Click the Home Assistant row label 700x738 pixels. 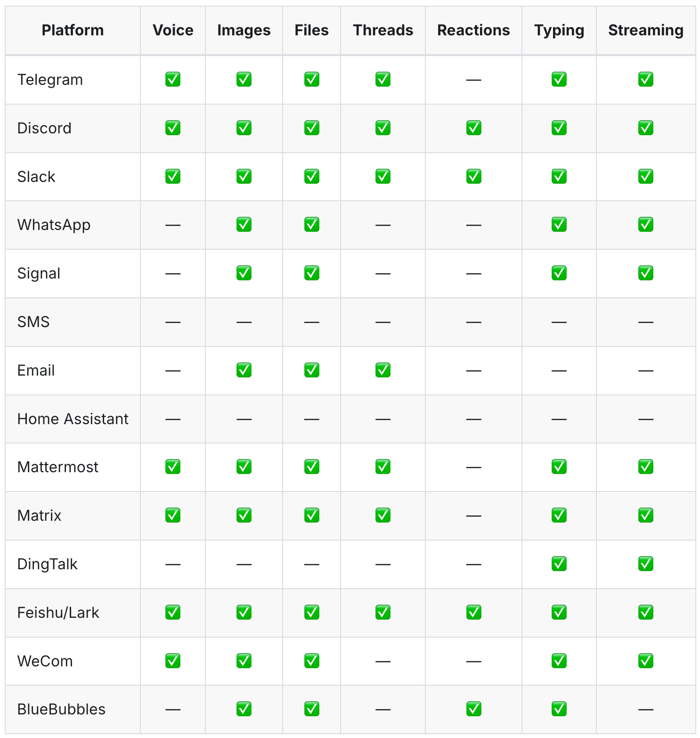tap(73, 419)
